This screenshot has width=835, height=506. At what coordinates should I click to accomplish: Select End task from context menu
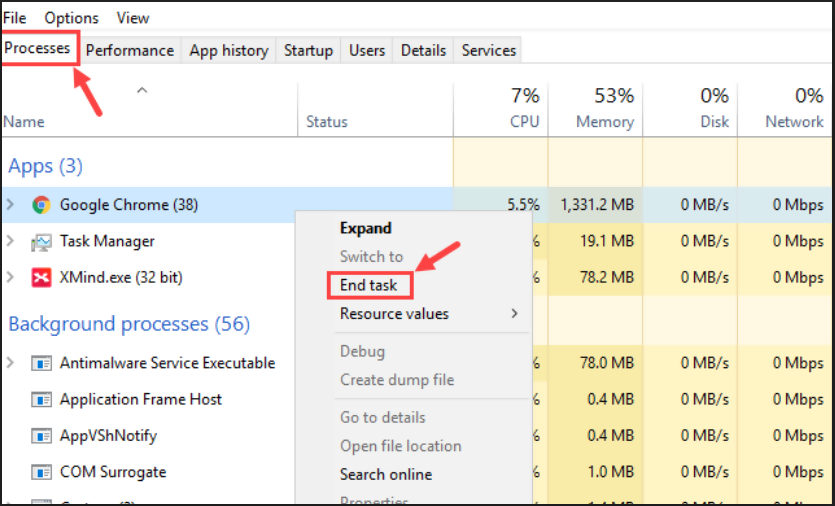(x=368, y=285)
